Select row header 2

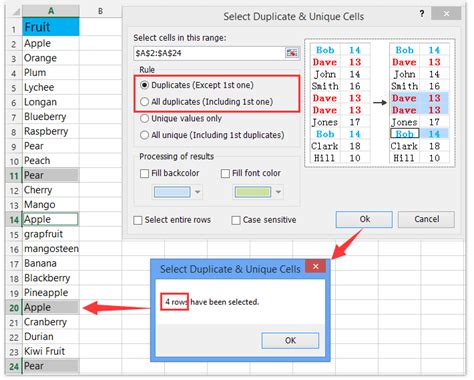(14, 44)
